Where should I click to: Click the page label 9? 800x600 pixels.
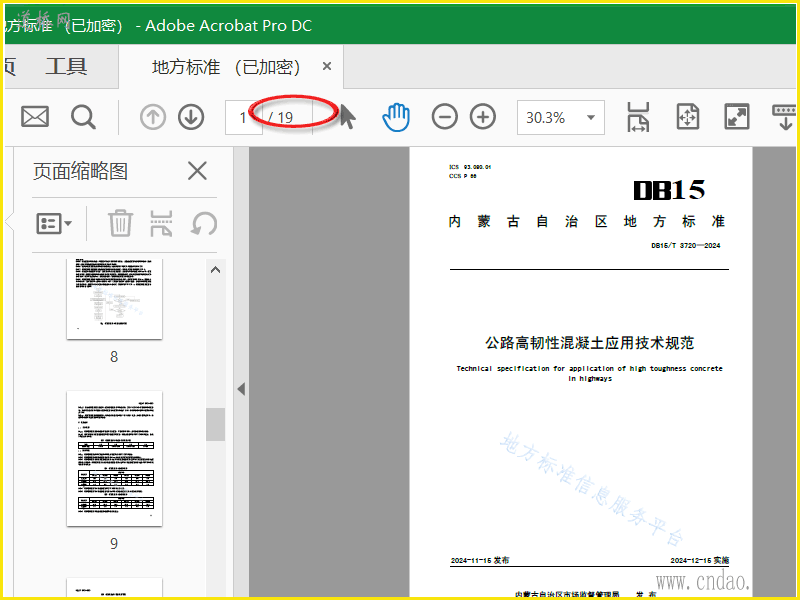pyautogui.click(x=114, y=543)
